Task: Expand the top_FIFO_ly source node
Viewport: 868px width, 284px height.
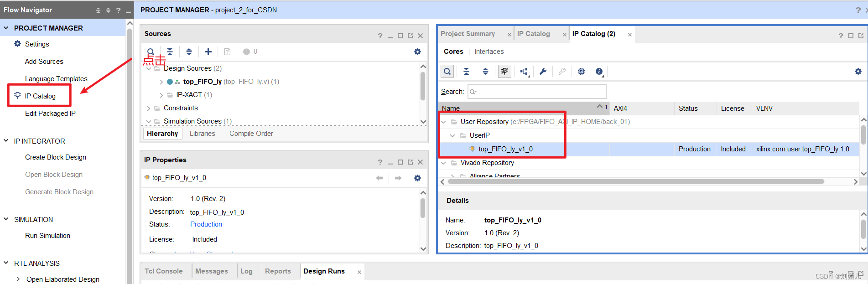Action: tap(161, 82)
